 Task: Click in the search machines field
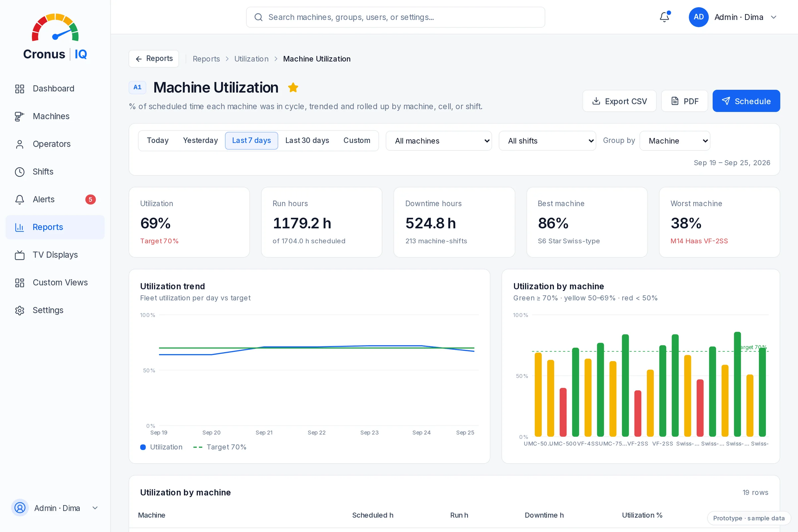coord(396,17)
